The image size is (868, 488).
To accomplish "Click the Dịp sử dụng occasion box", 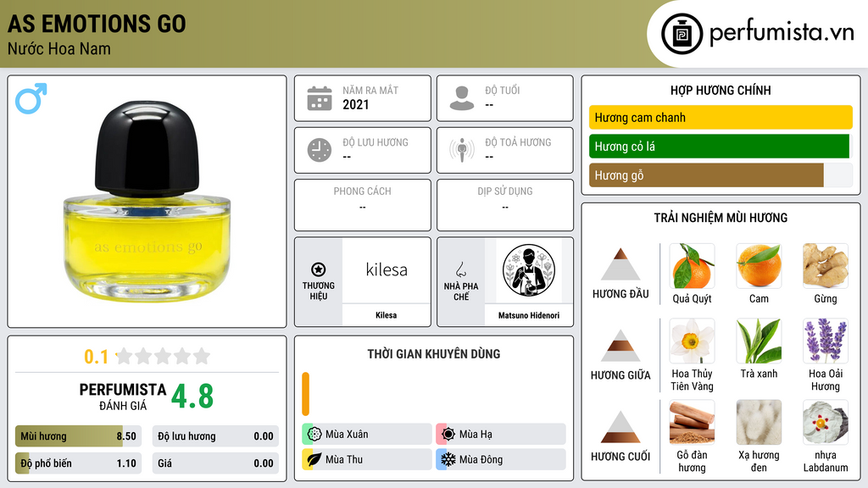I will (x=505, y=205).
